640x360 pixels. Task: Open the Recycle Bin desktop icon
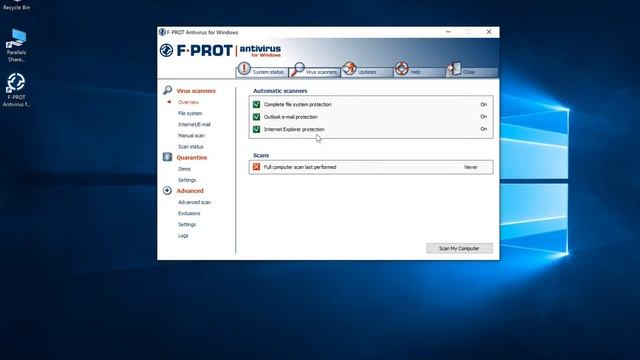tap(16, 5)
